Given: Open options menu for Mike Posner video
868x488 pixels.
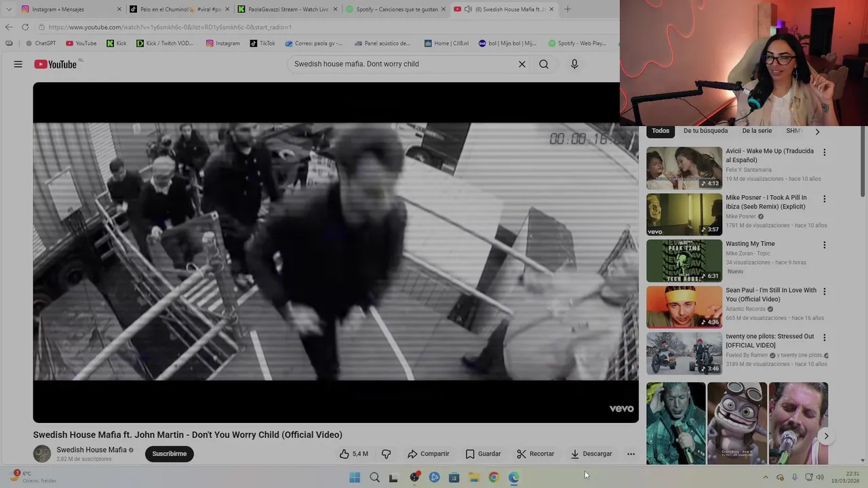Looking at the screenshot, I should [825, 199].
